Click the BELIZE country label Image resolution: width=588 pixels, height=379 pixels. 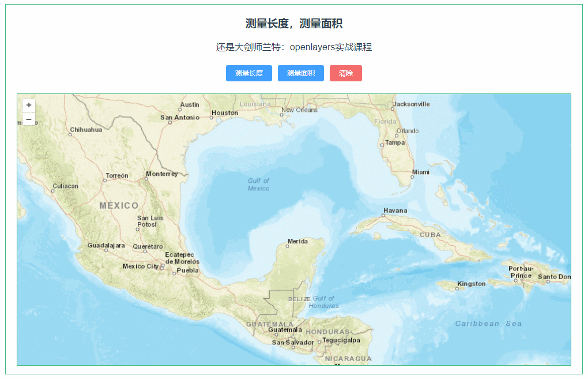pyautogui.click(x=299, y=299)
